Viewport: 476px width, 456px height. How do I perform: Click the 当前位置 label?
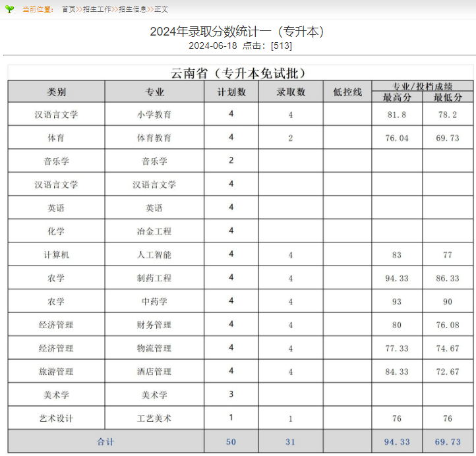(38, 9)
